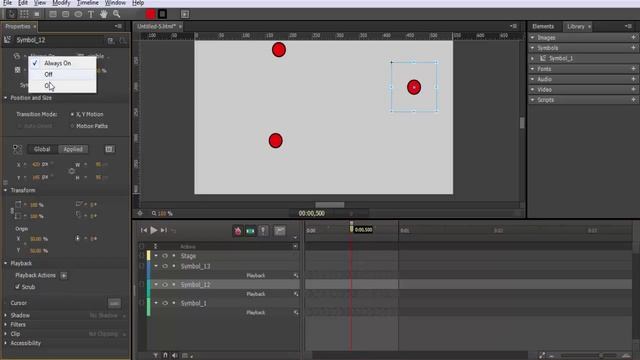Screen dimensions: 640x360
Task: Toggle visibility eye of Symbol_13 layer
Action: point(165,266)
